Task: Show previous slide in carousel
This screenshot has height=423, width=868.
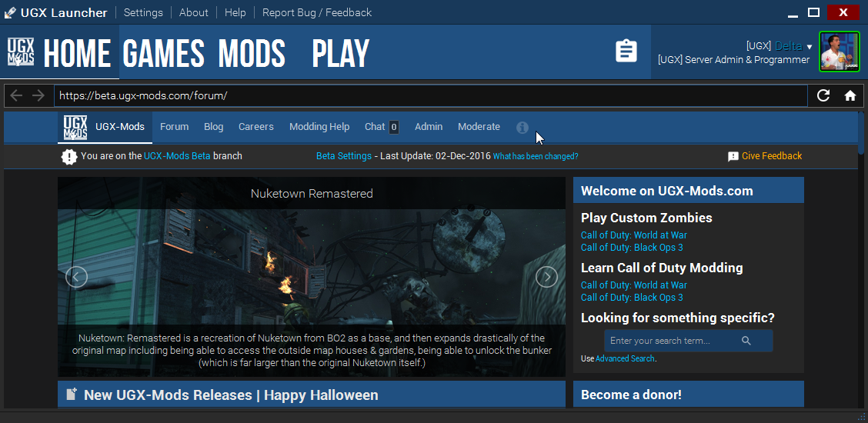Action: pyautogui.click(x=76, y=276)
